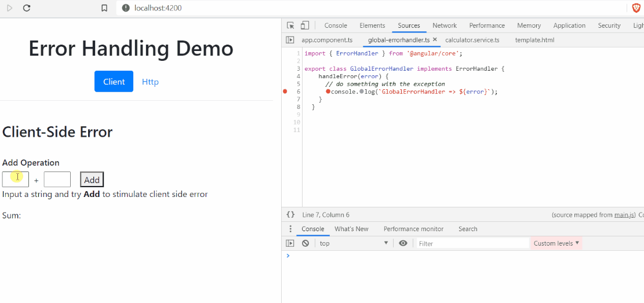Open the Http link
644x303 pixels.
150,82
